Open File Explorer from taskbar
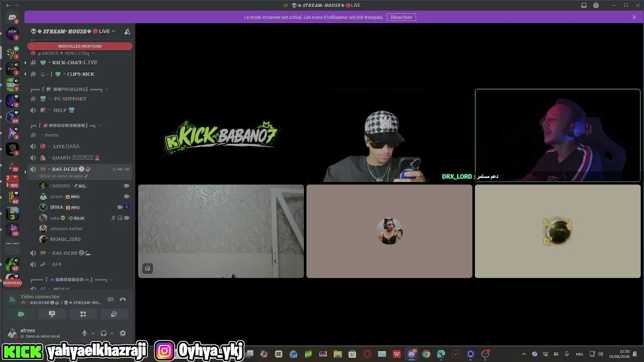The width and height of the screenshot is (644, 362). tap(338, 354)
